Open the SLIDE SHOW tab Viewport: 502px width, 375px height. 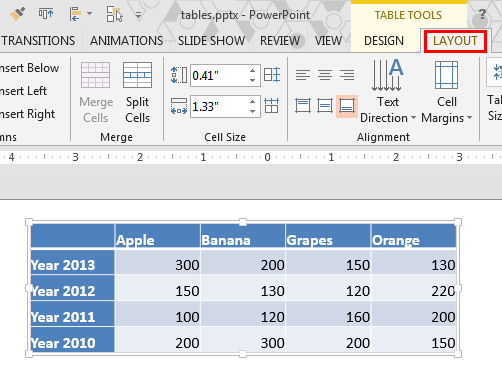(x=211, y=41)
